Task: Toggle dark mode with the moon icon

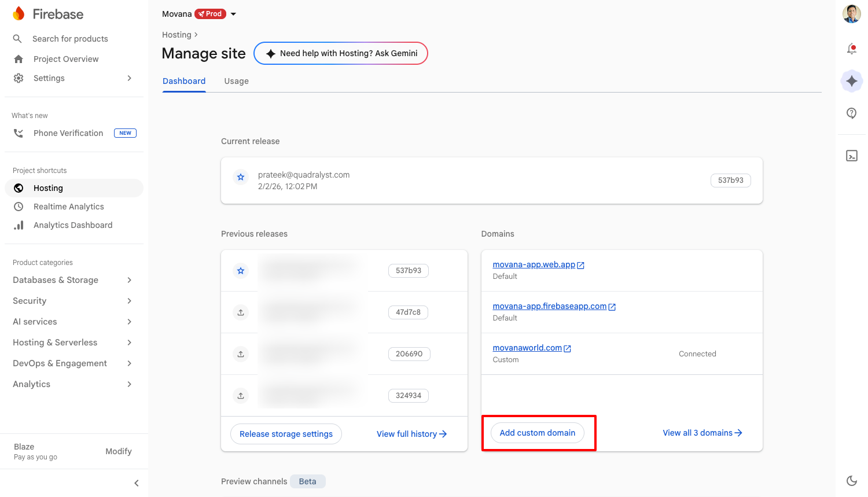Action: tap(851, 480)
